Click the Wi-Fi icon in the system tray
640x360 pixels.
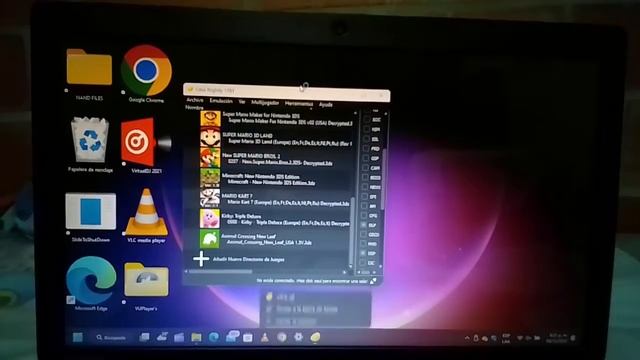tap(520, 338)
